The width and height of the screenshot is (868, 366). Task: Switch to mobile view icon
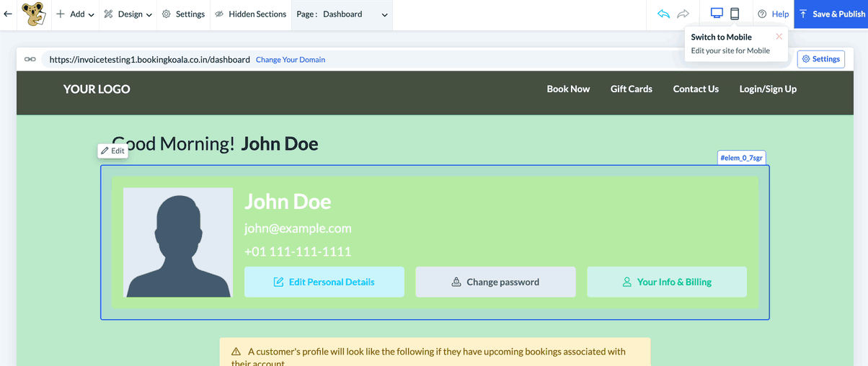(735, 14)
